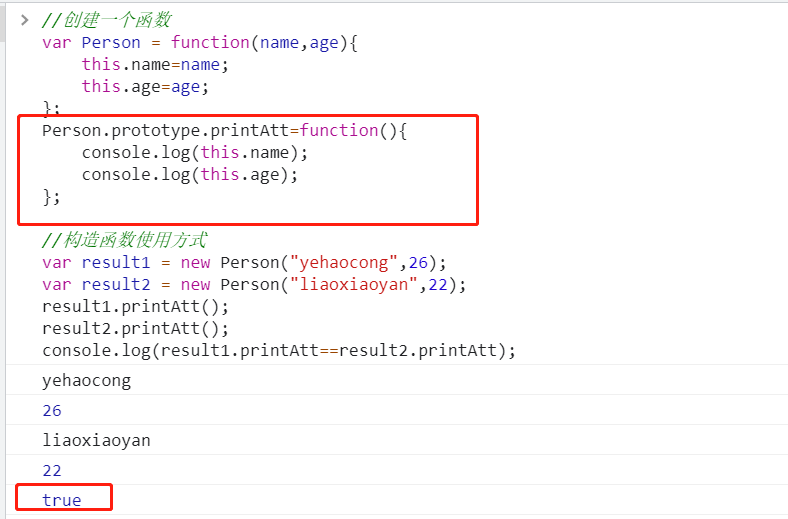
Task: Click the line var Person = function(name,age){
Action: 200,43
